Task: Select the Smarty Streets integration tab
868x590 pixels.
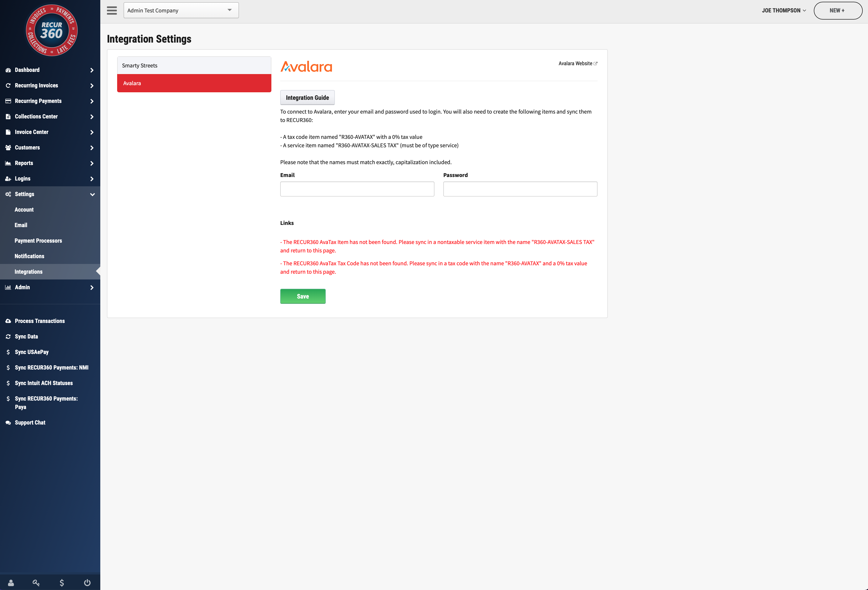Action: tap(194, 65)
